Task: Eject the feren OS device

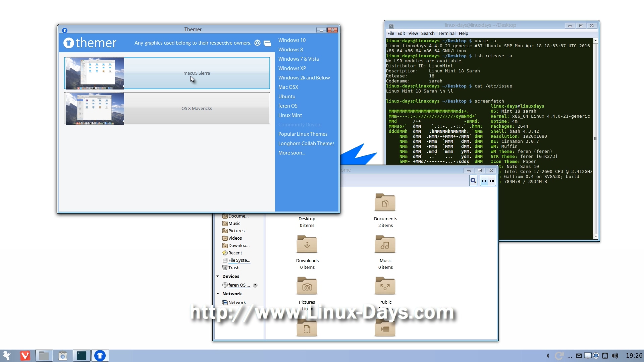Action: 255,286
